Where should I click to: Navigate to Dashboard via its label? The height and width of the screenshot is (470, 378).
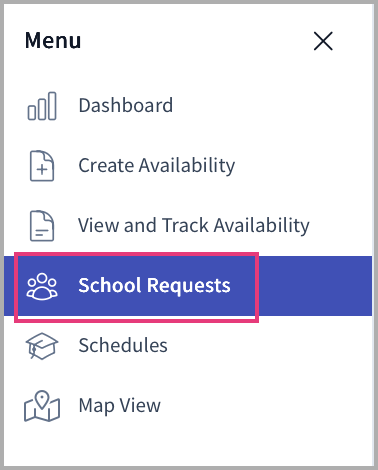(x=126, y=106)
